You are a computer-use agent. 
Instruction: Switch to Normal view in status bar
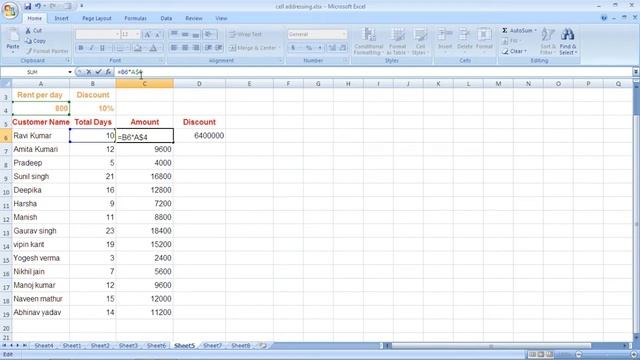pos(532,354)
